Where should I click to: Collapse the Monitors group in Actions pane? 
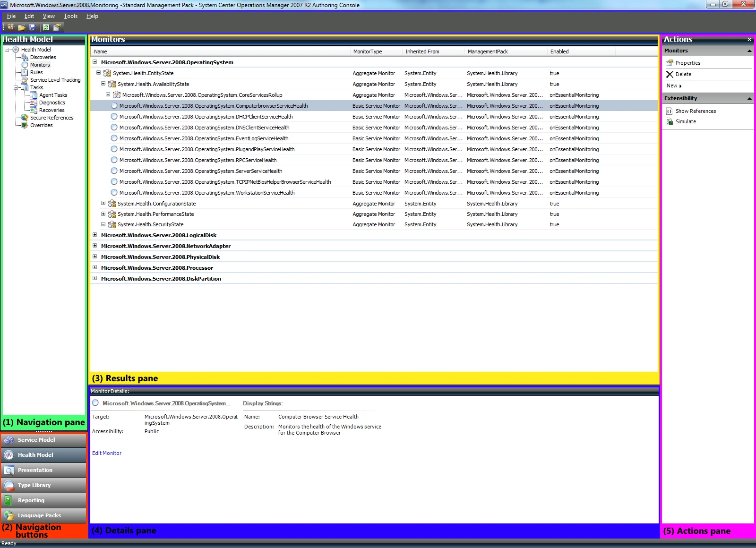click(749, 51)
